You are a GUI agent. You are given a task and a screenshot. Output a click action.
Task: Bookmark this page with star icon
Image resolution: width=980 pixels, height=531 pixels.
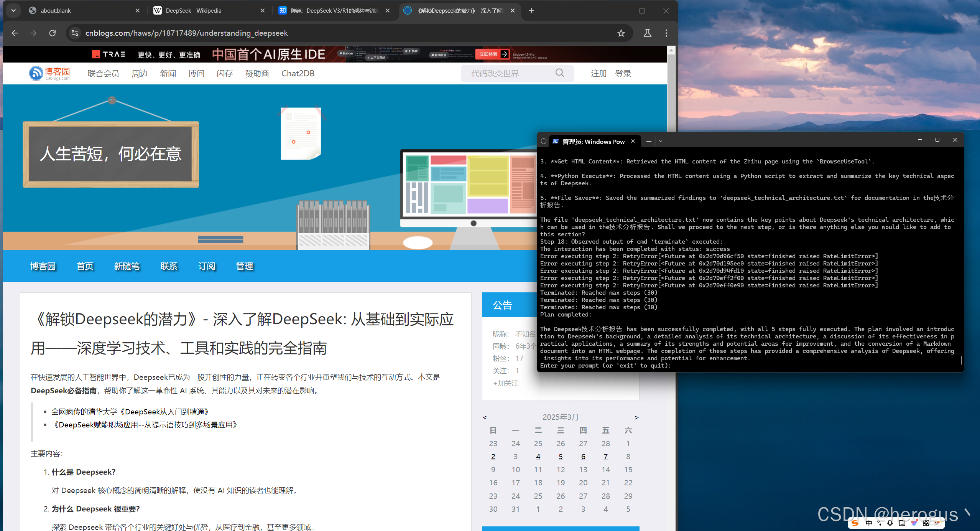[x=621, y=33]
